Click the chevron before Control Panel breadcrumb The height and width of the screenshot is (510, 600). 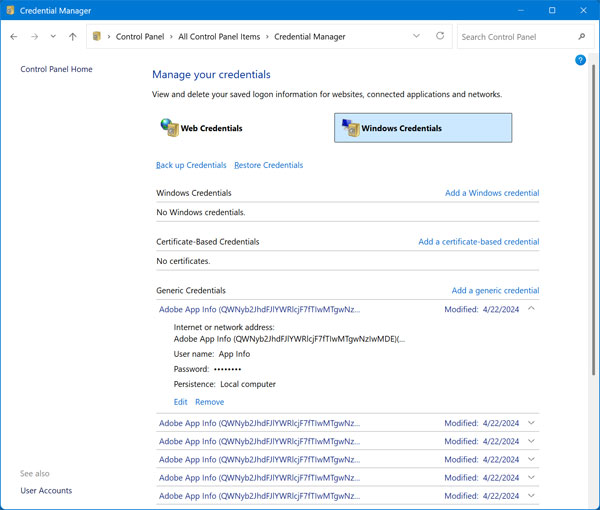[109, 37]
